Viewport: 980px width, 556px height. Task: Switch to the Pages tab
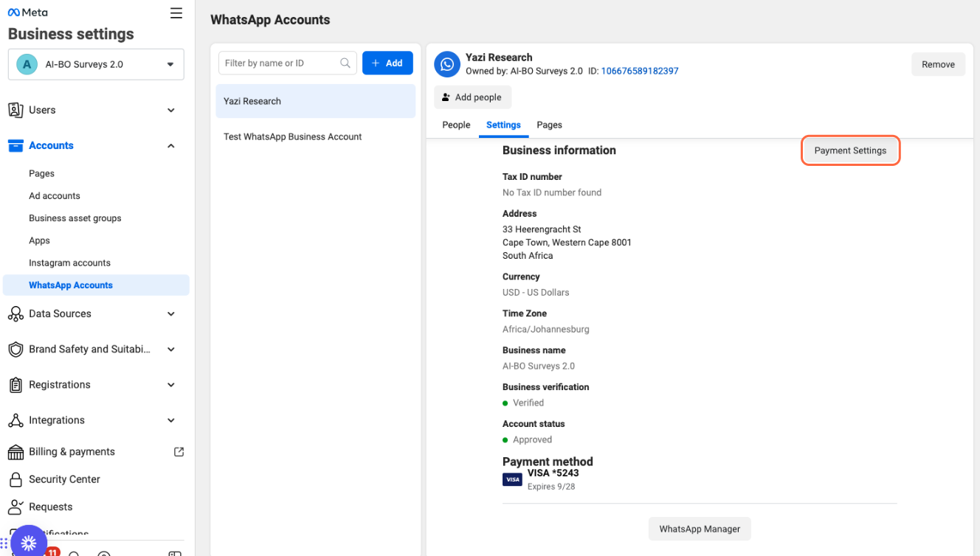(x=549, y=125)
